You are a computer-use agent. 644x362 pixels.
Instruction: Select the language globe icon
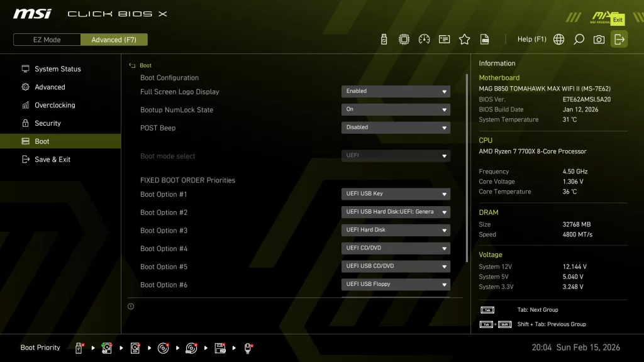click(x=558, y=39)
